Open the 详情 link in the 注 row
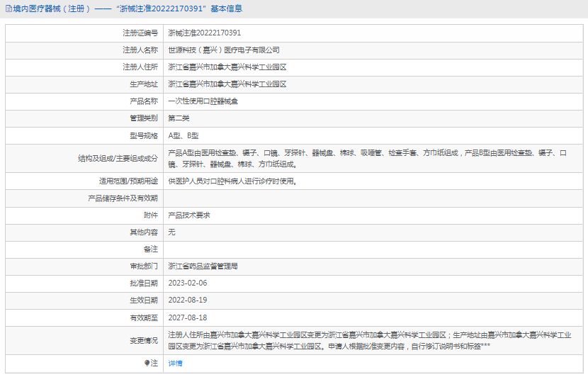 coord(175,363)
